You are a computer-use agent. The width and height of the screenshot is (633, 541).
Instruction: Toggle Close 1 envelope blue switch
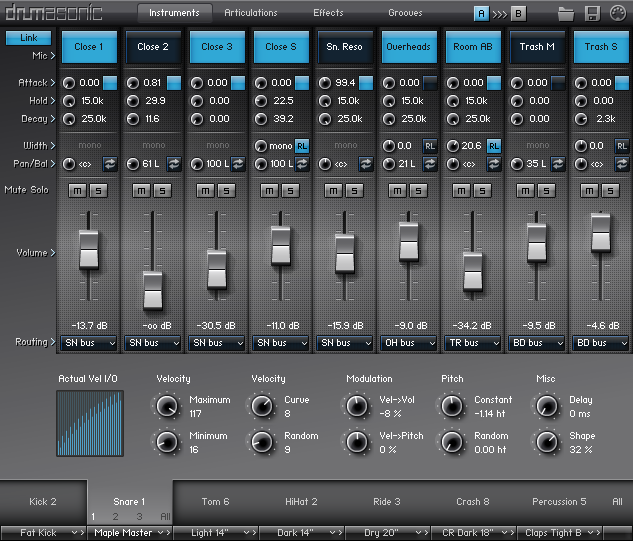tap(110, 83)
